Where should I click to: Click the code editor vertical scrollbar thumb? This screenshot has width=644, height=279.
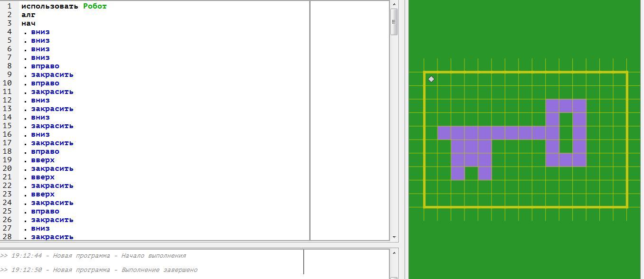point(394,22)
